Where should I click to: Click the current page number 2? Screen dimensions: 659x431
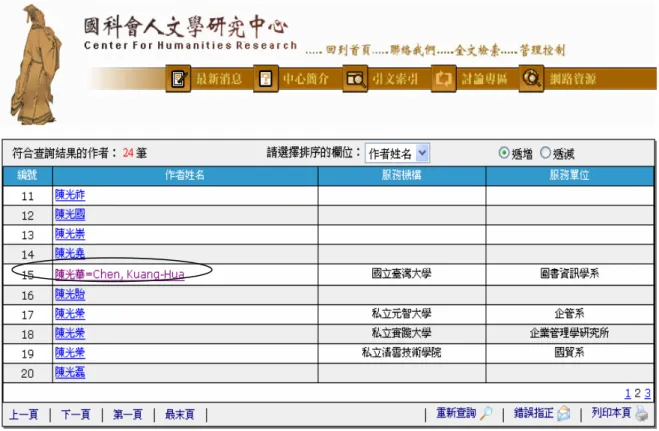(x=638, y=394)
